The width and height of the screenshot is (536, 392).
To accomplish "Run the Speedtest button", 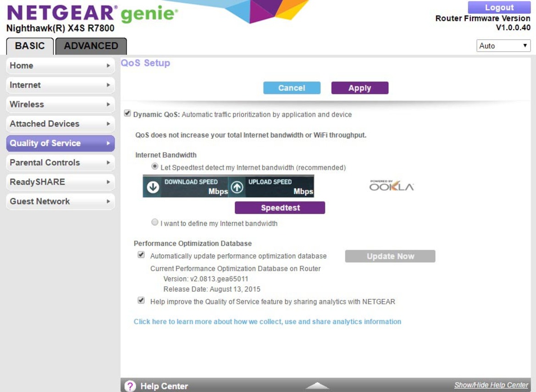I will 280,207.
